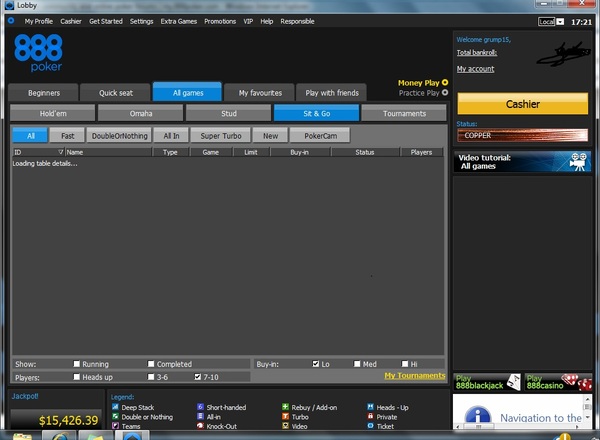Click the blue info icon in navigation panel
This screenshot has width=600, height=440.
click(x=478, y=417)
